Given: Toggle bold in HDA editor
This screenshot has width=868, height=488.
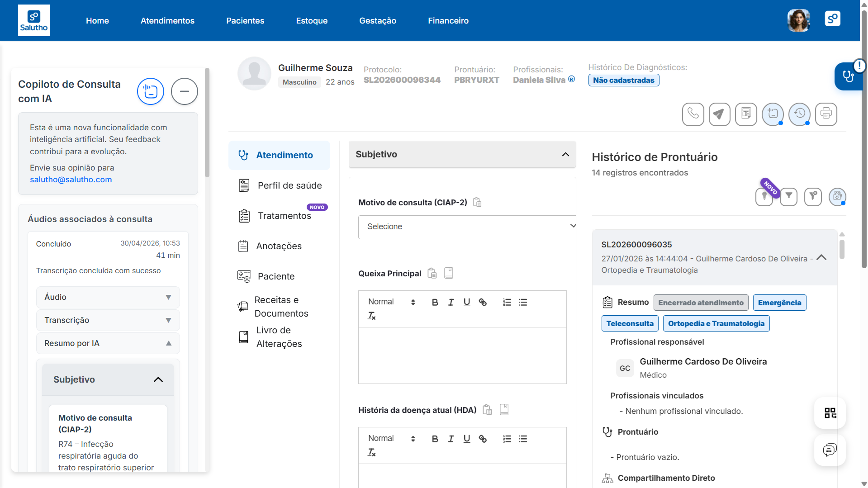Looking at the screenshot, I should click(x=435, y=439).
